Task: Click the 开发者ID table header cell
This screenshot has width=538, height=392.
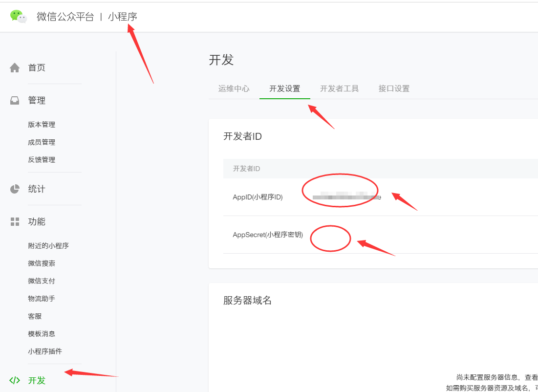Action: [246, 169]
